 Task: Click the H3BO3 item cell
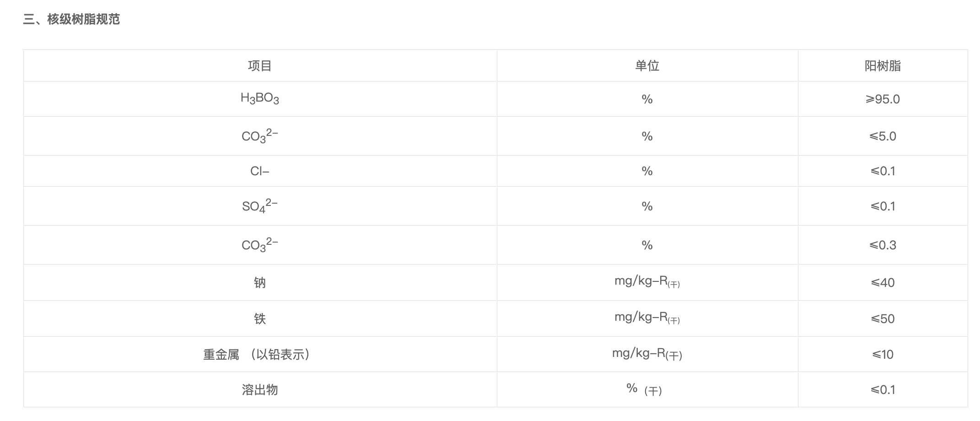[260, 99]
